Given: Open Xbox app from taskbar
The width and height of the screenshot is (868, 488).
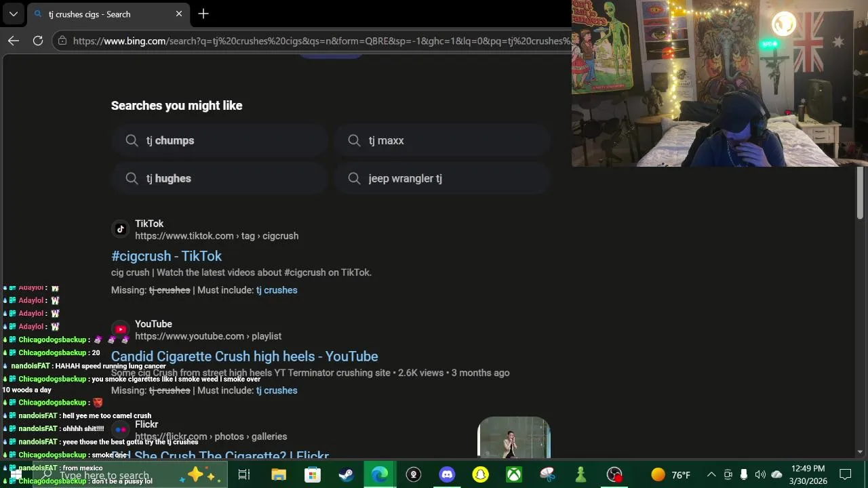Looking at the screenshot, I should tap(514, 474).
